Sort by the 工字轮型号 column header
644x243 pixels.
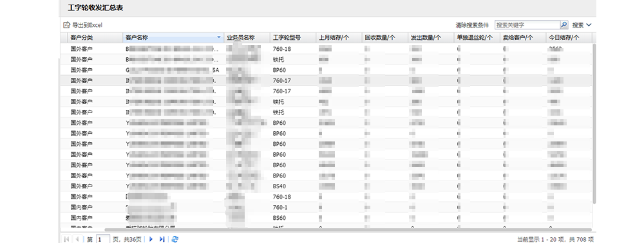click(x=292, y=37)
